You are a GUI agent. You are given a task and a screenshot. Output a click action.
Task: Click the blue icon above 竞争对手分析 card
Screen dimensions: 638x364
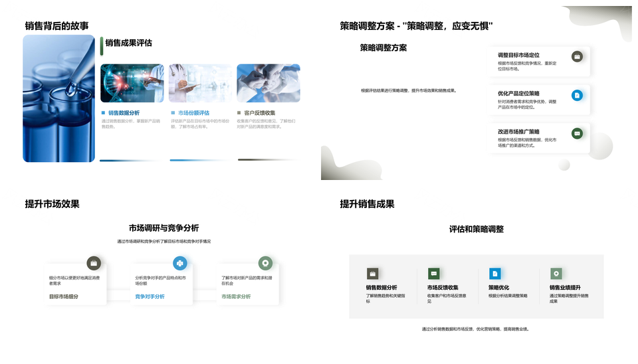click(x=179, y=263)
